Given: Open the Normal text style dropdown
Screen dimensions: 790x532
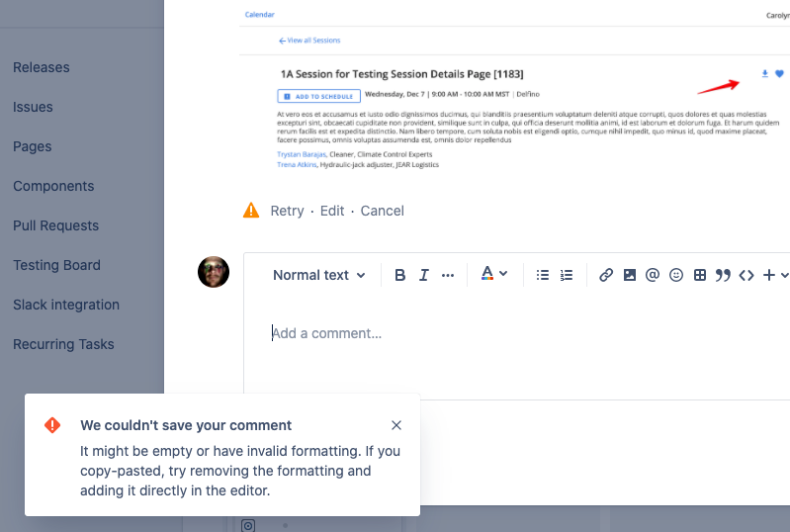Looking at the screenshot, I should pos(318,275).
